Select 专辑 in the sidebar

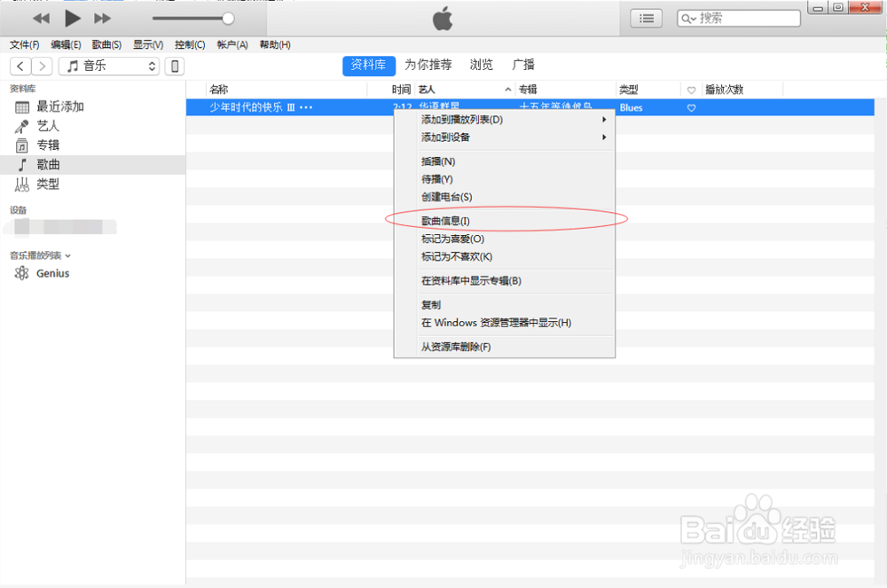click(93, 145)
